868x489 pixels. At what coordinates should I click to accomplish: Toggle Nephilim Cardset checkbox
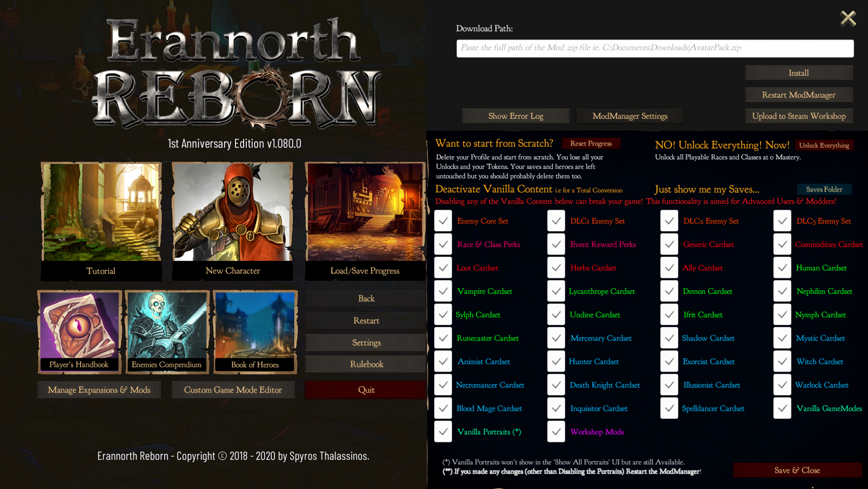782,292
